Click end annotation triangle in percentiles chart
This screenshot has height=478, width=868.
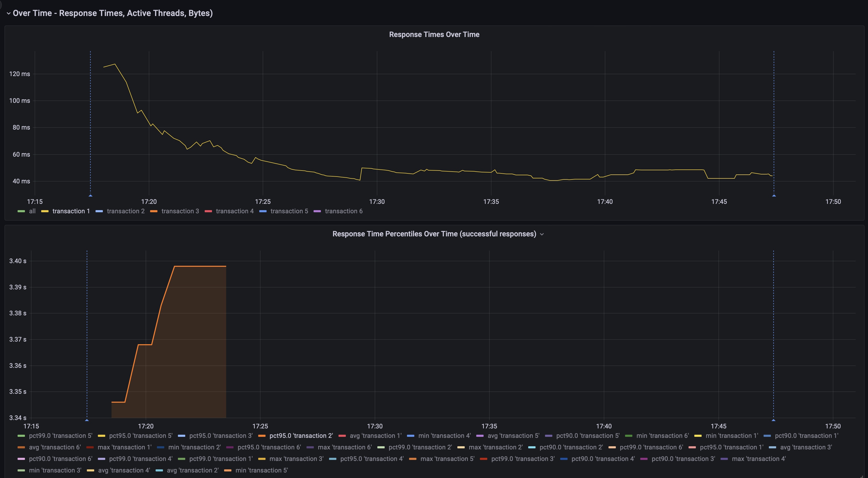(x=773, y=420)
